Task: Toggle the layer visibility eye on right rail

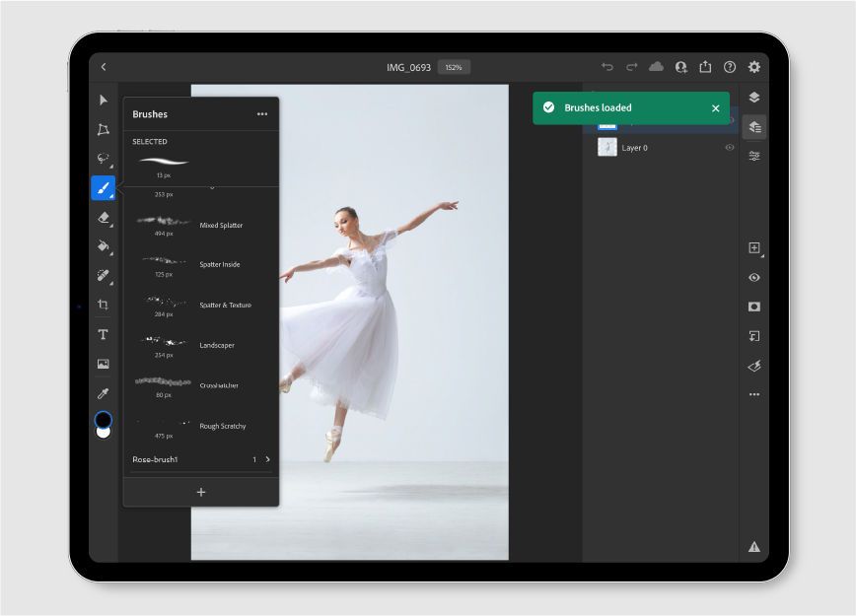Action: click(753, 278)
